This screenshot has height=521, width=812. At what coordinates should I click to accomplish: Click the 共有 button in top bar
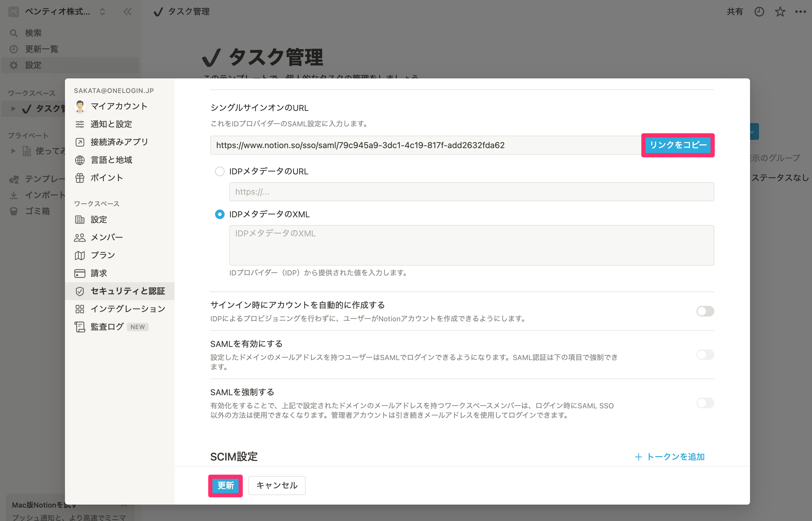point(735,12)
